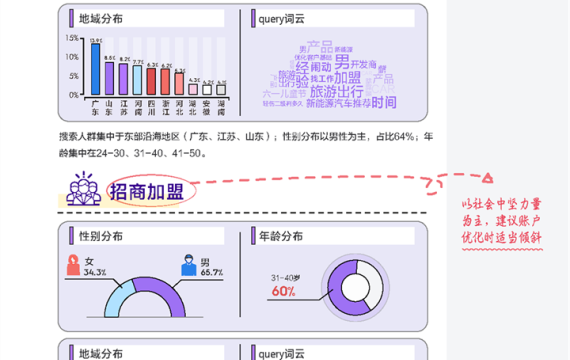570x360 pixels.
Task: Click the 河北 bar in region chart
Action: point(179,84)
